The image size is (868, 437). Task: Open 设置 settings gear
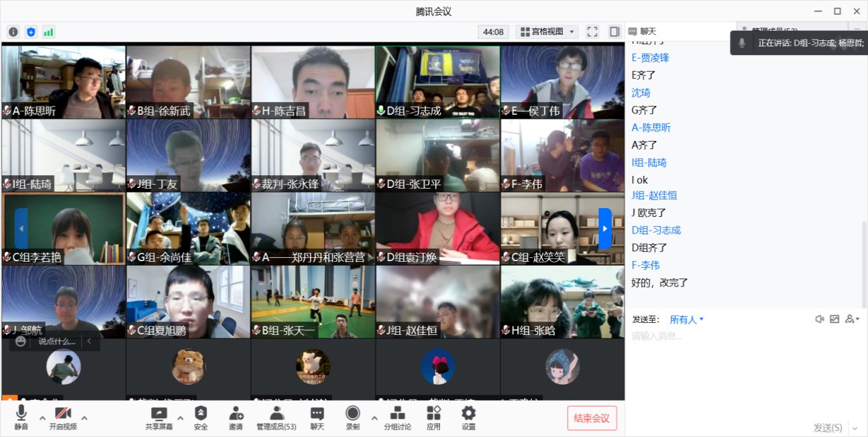pos(469,418)
